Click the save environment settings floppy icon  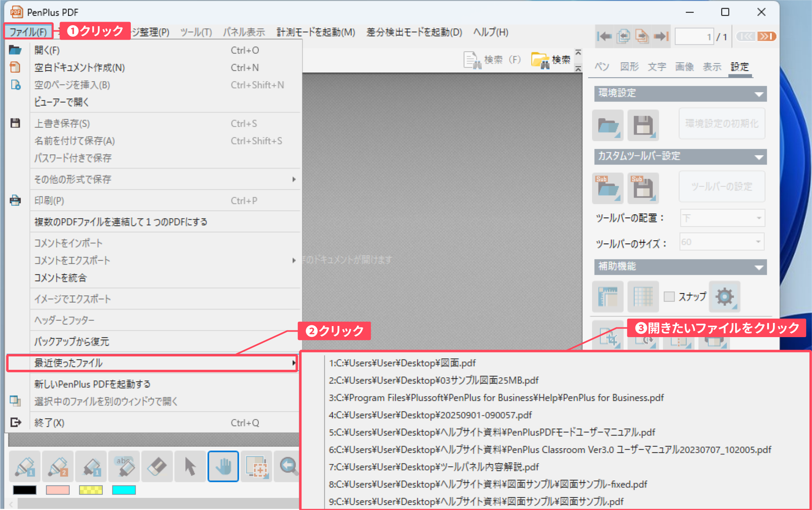click(643, 126)
